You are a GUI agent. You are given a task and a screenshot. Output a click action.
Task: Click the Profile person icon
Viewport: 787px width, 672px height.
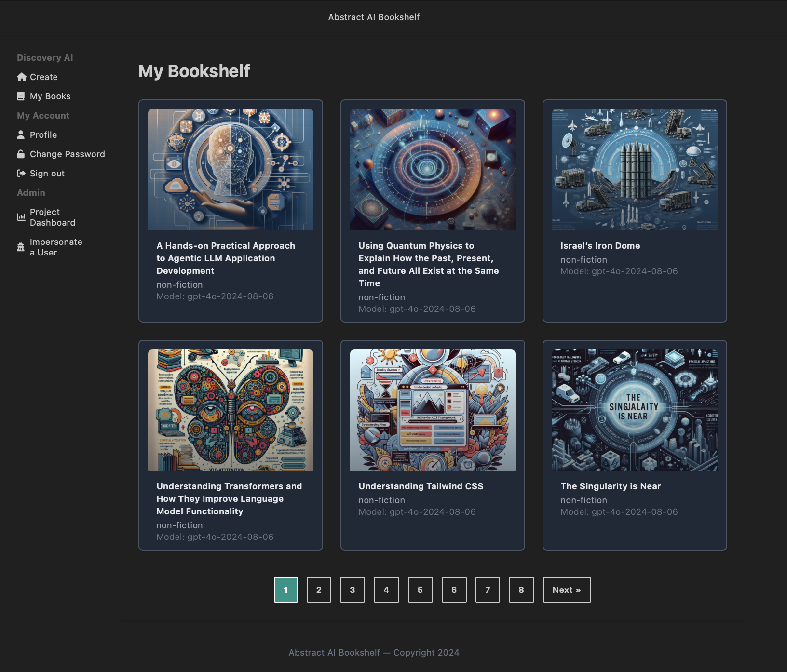click(21, 135)
